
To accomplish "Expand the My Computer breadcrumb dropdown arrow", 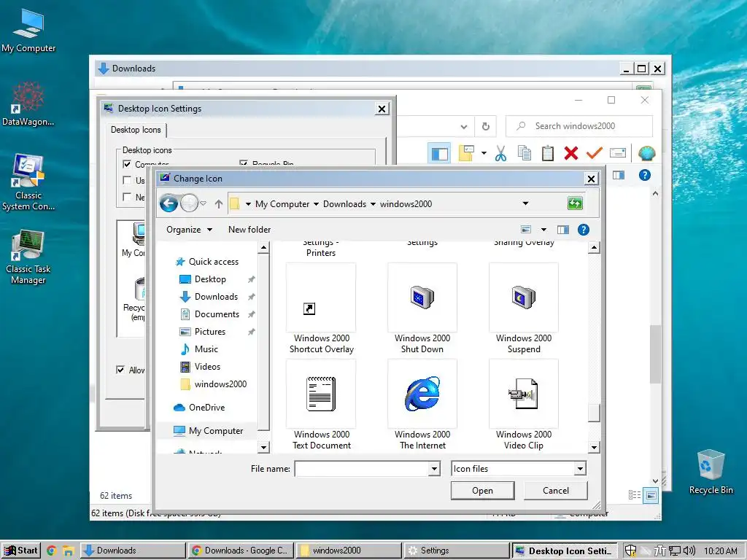I will [316, 204].
